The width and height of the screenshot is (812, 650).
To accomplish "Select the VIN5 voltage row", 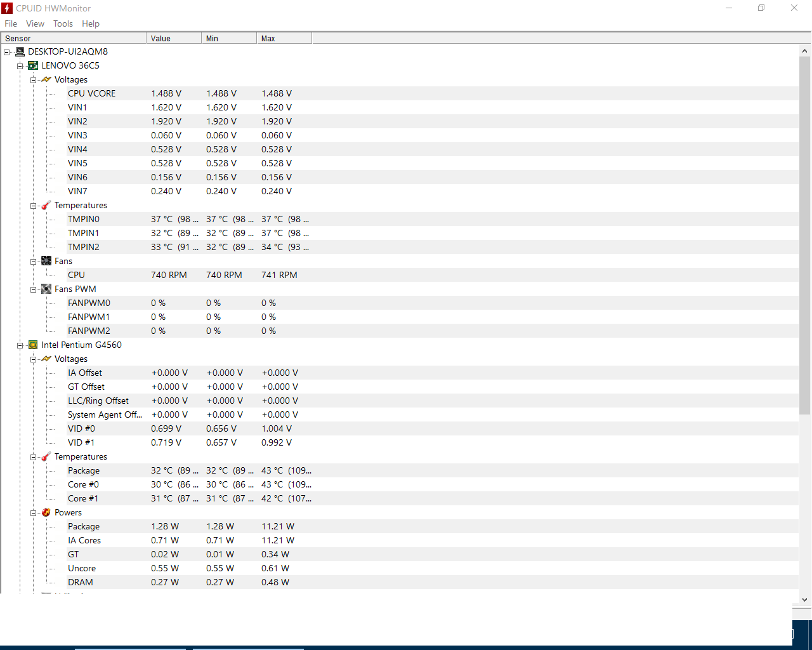I will click(x=431, y=163).
